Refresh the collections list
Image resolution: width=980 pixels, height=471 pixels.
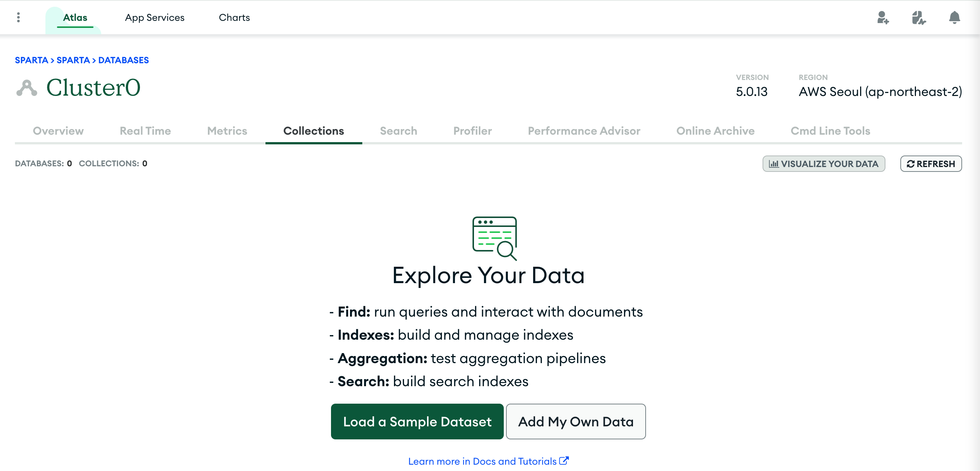[x=931, y=163]
